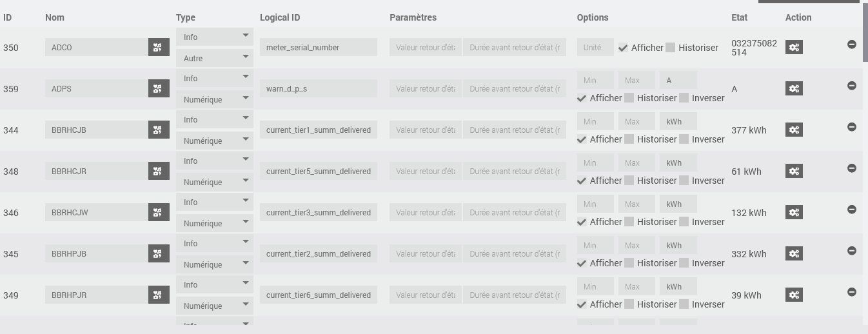Remove the ADCO command with minus icon

[x=852, y=44]
